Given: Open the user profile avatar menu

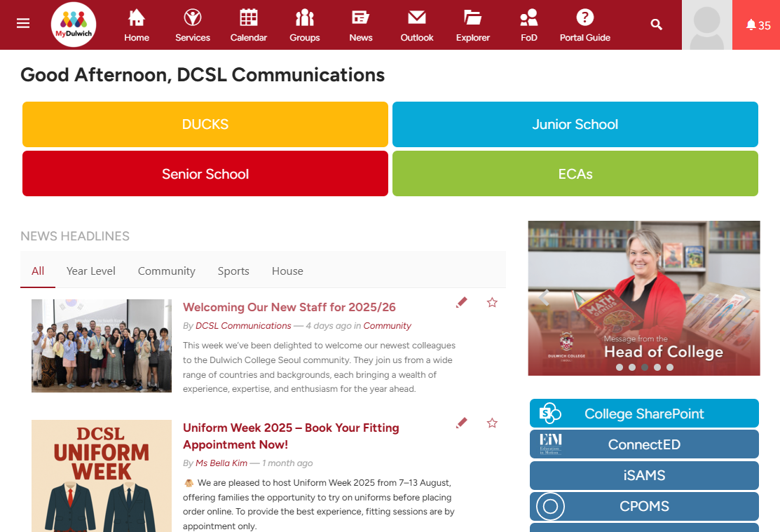Looking at the screenshot, I should pos(706,25).
